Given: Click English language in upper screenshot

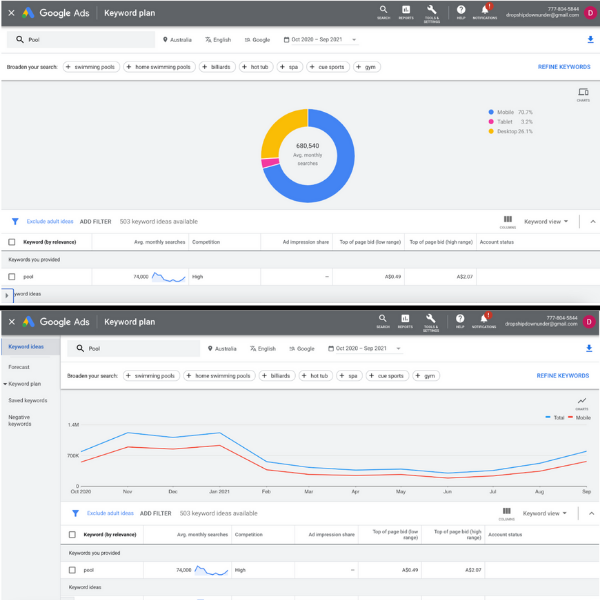Looking at the screenshot, I should point(218,39).
